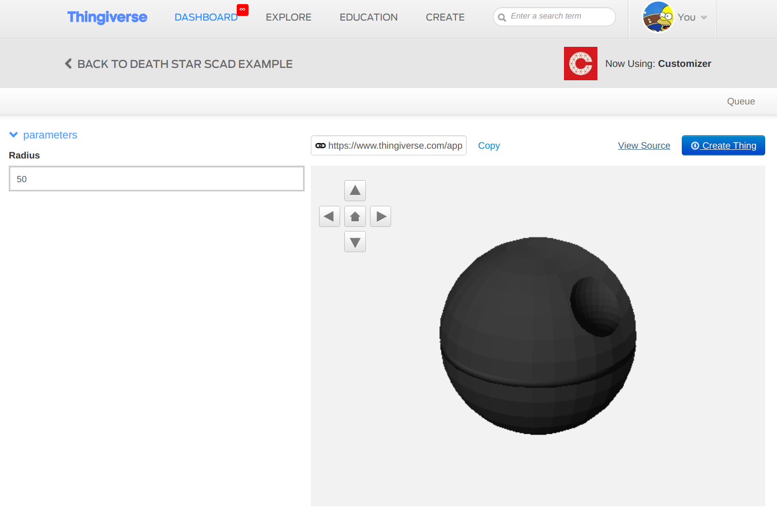Rotate the 3D view right with arrow
The image size is (777, 532).
click(381, 217)
